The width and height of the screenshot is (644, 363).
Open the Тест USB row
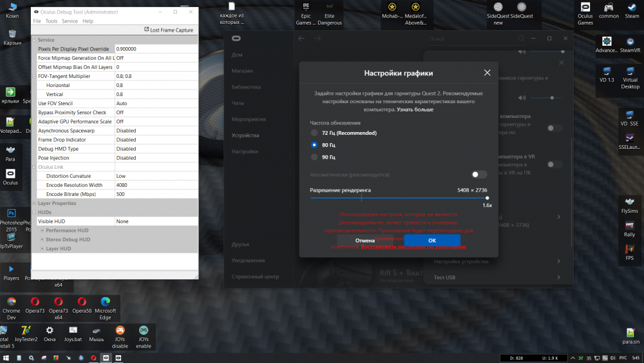tap(497, 277)
